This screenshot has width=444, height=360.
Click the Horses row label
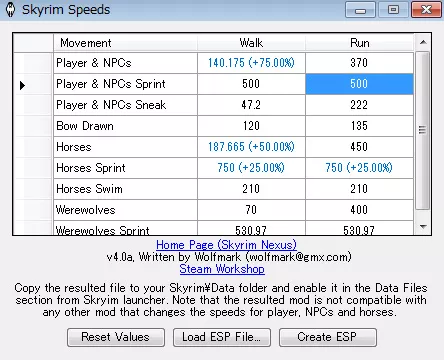pos(125,147)
